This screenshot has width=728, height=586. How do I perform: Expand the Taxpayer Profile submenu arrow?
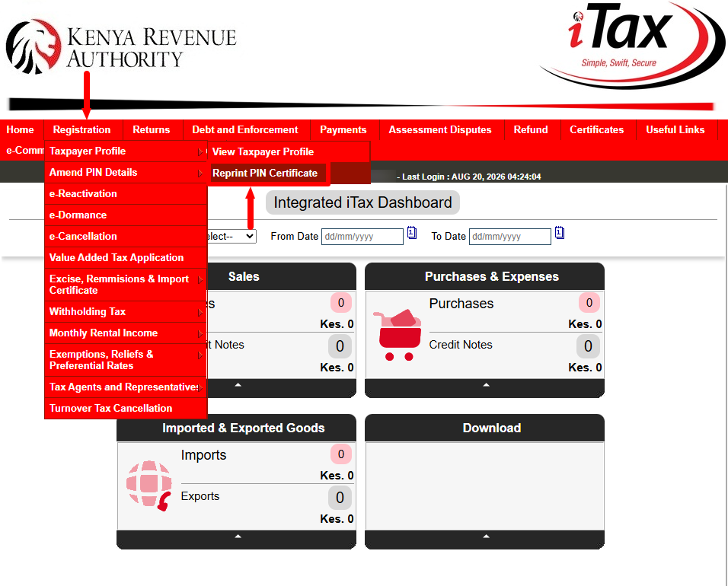point(200,151)
